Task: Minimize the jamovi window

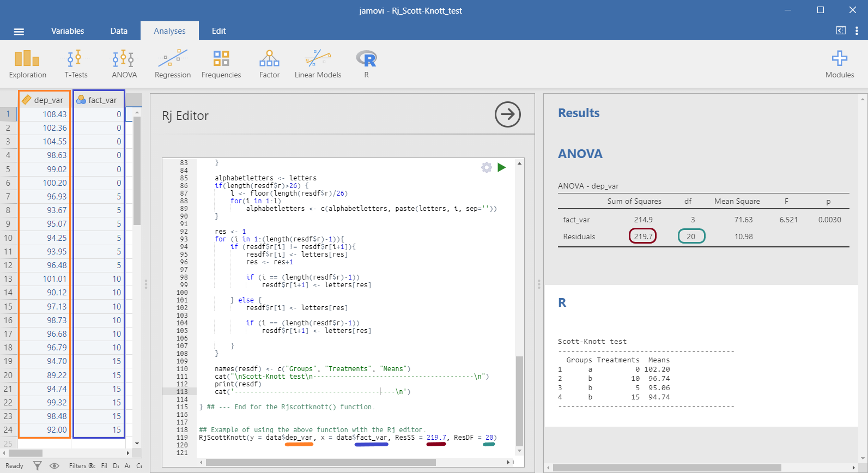Action: pos(788,10)
